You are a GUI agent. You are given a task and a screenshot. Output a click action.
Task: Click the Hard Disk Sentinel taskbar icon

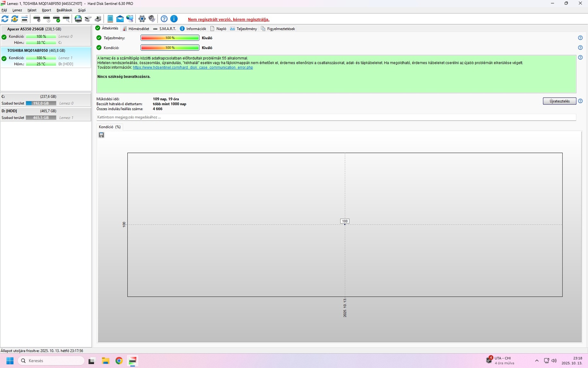[x=133, y=361]
